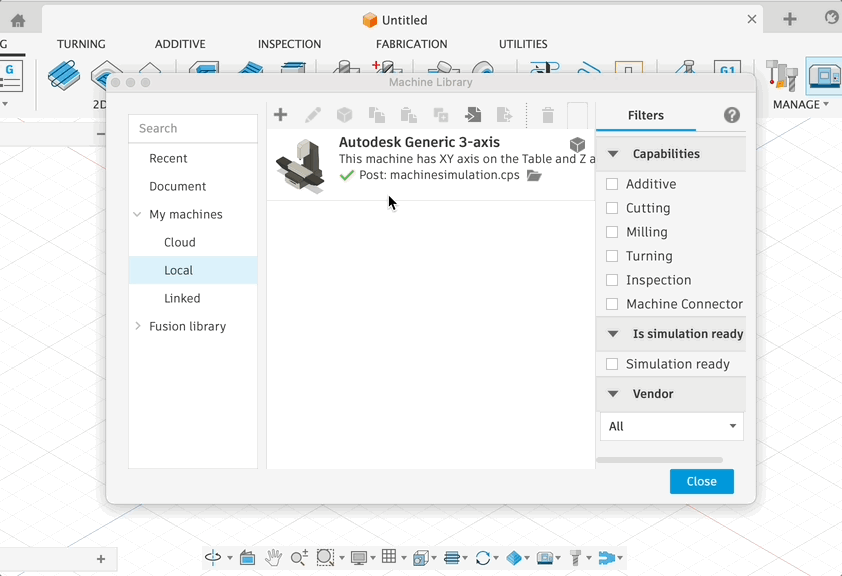The height and width of the screenshot is (576, 842).
Task: Check the Milling capability filter
Action: [611, 232]
